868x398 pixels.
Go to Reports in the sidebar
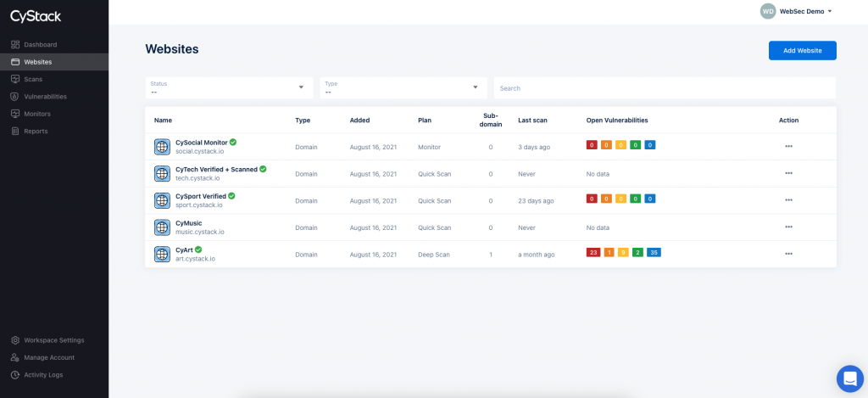click(36, 132)
